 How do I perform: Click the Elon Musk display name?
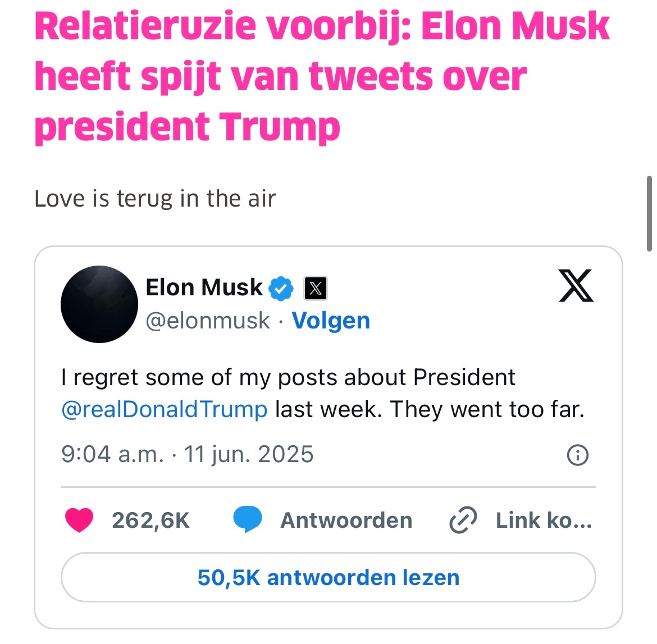coord(204,287)
